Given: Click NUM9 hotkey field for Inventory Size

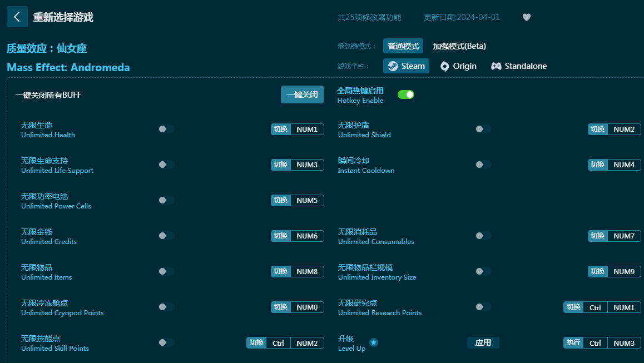Looking at the screenshot, I should [625, 271].
